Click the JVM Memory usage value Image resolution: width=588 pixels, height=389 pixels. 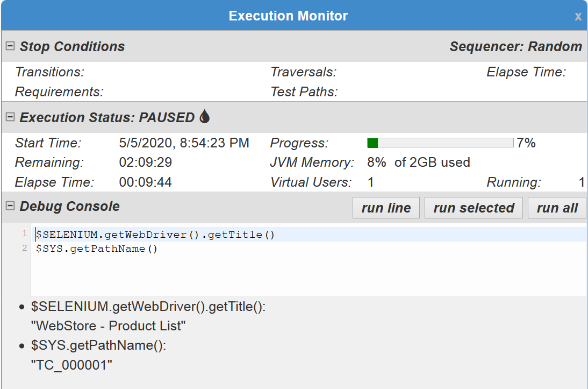(x=418, y=162)
